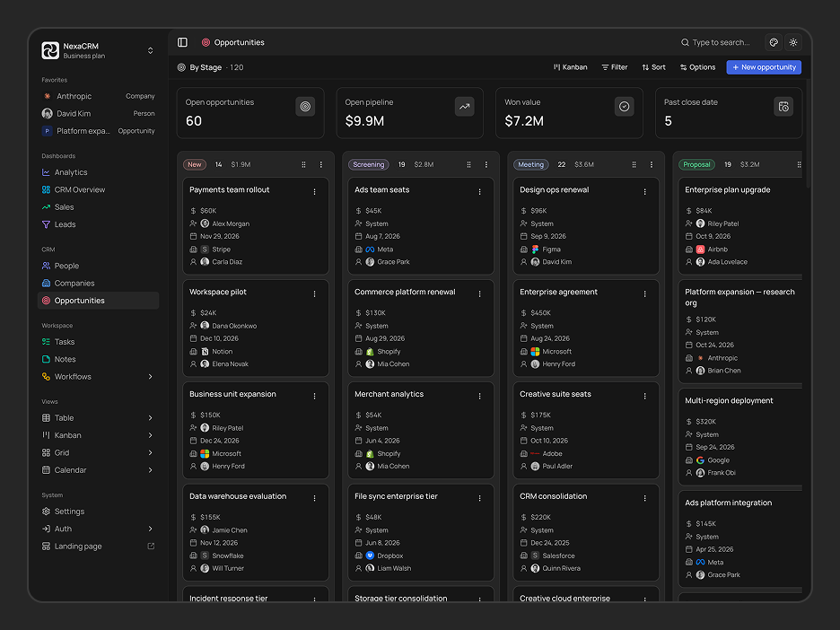Expand the Workflows submenu chevron

151,377
